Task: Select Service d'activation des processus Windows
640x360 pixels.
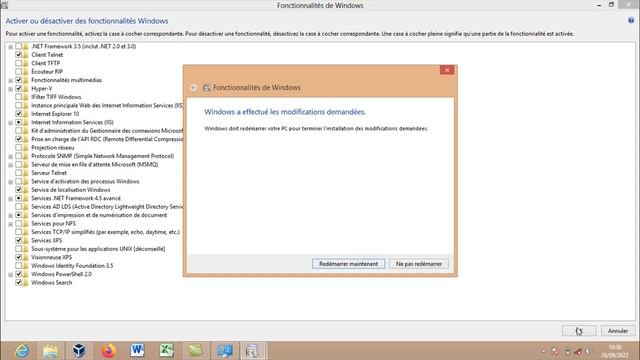Action: pyautogui.click(x=85, y=181)
